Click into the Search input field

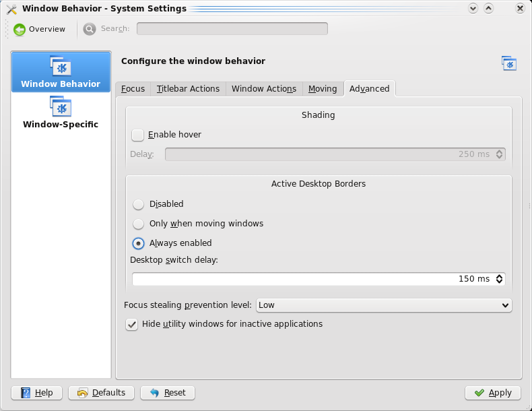tap(232, 29)
